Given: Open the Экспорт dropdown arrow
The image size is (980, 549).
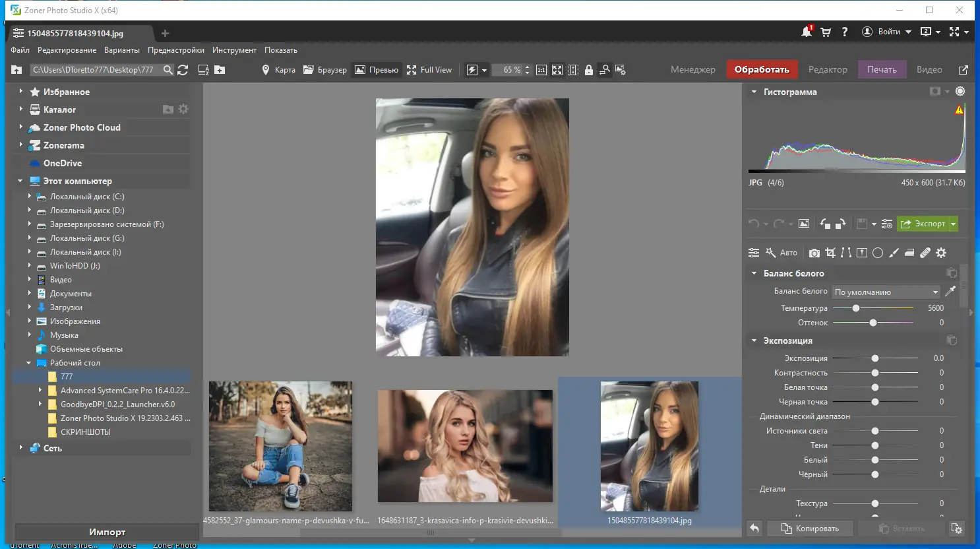Looking at the screenshot, I should (x=953, y=224).
